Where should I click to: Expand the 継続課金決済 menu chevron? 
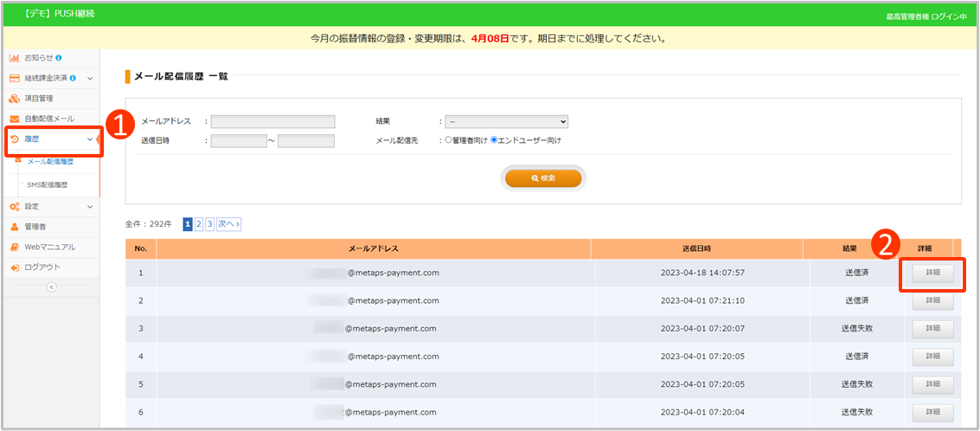[90, 79]
